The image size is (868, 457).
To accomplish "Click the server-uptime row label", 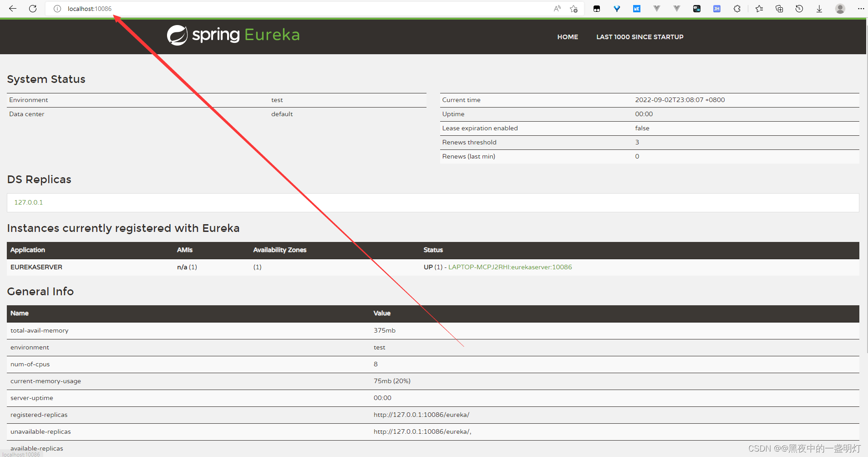I will [x=32, y=398].
